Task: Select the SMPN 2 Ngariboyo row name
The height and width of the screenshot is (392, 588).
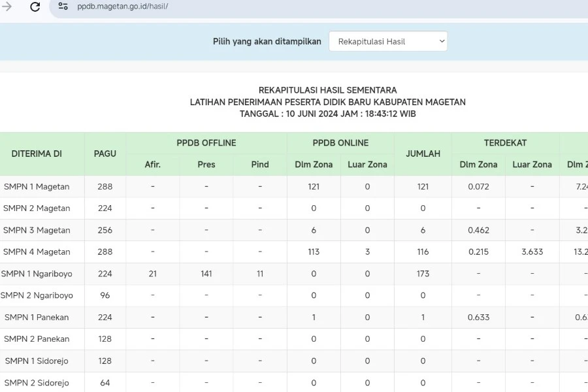Action: tap(37, 295)
